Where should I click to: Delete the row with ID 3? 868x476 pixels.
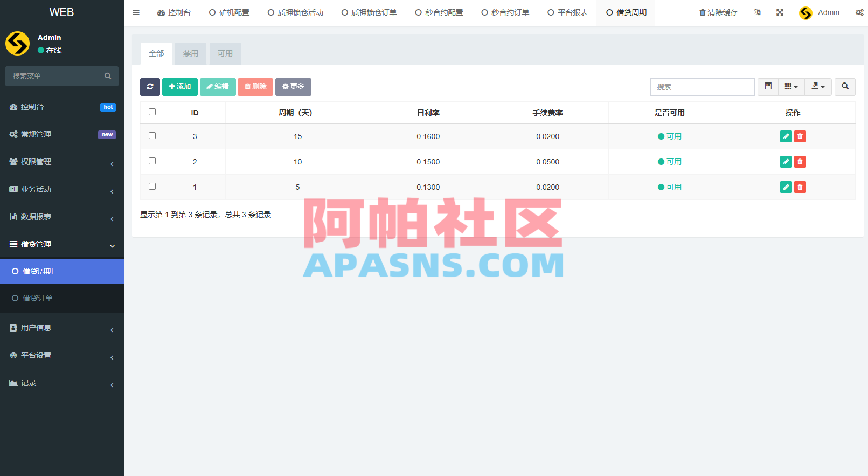click(800, 136)
